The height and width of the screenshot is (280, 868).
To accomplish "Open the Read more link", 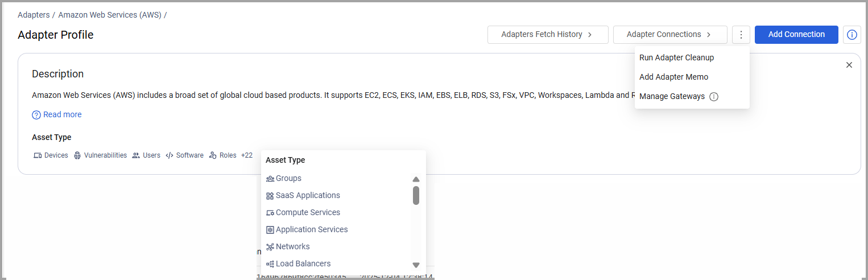I will (x=62, y=114).
